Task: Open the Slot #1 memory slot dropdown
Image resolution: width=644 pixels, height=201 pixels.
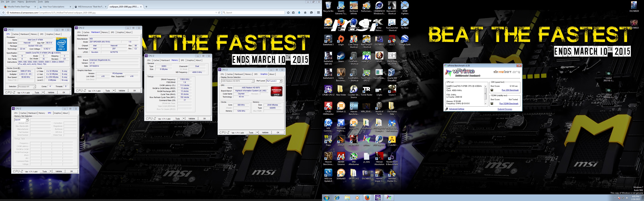Action: [x=27, y=120]
